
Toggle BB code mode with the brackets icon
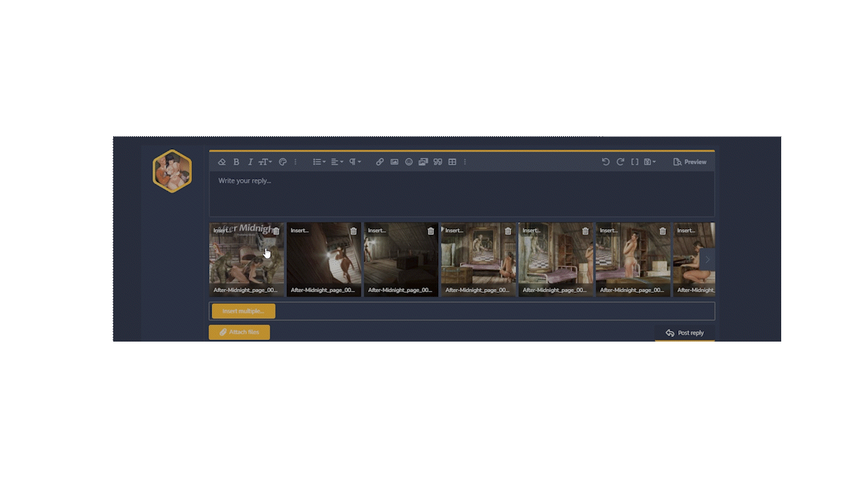635,162
